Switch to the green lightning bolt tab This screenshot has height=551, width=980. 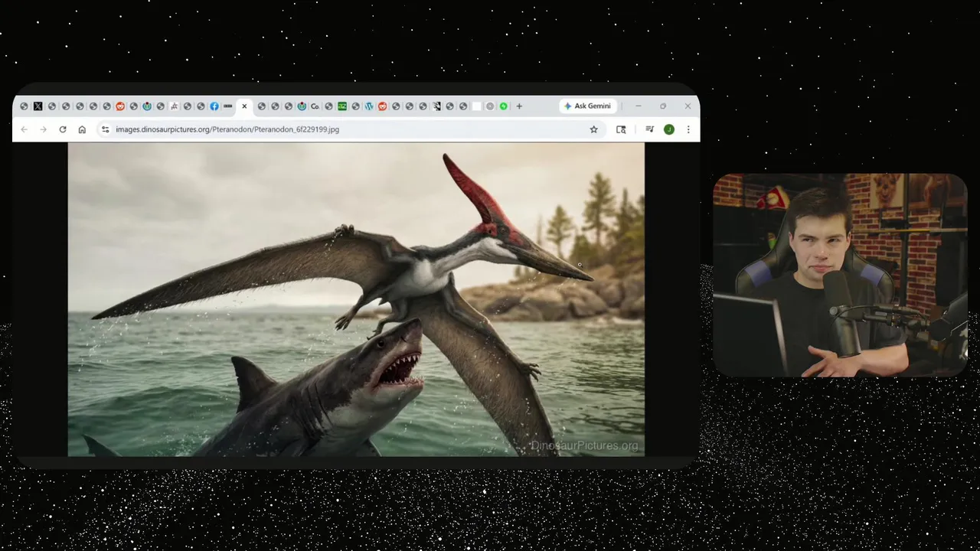pyautogui.click(x=504, y=106)
